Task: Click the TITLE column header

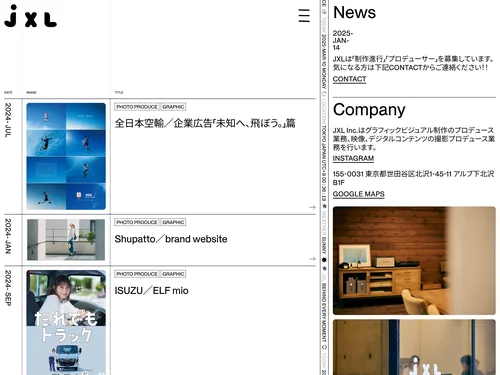Action: [x=119, y=92]
